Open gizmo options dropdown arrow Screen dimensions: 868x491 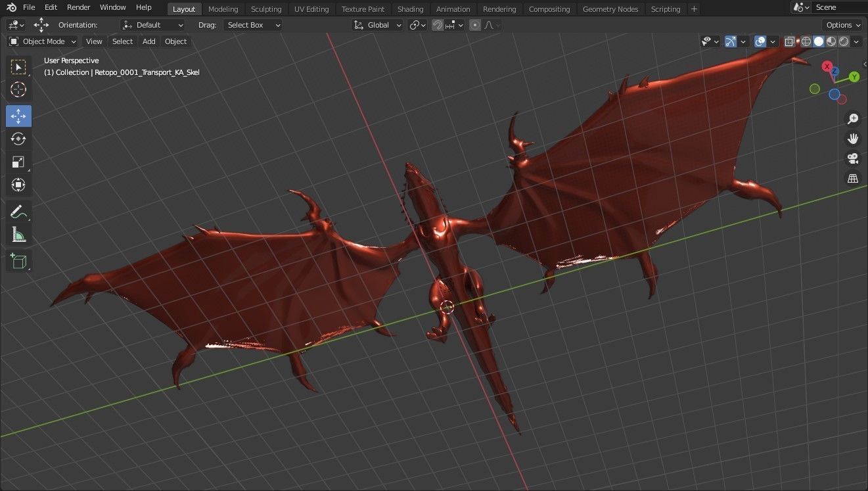point(743,41)
